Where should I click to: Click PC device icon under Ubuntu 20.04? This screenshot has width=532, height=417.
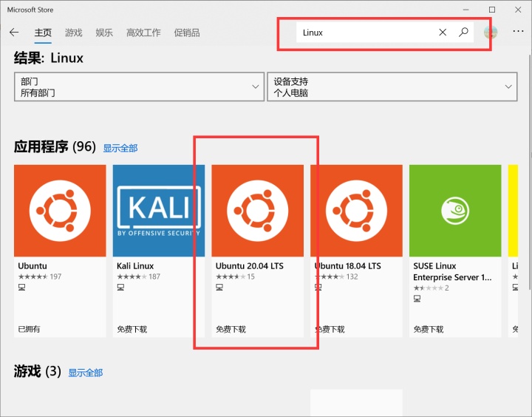tap(219, 288)
